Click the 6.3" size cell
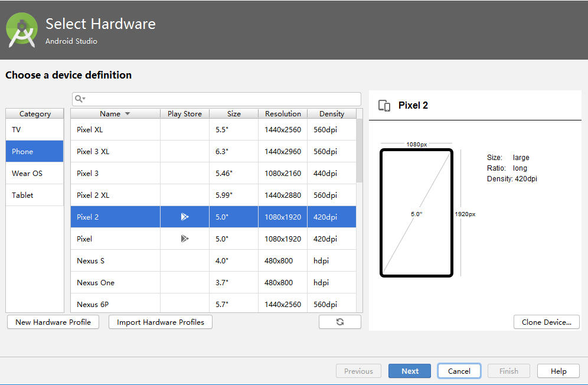 [x=234, y=151]
